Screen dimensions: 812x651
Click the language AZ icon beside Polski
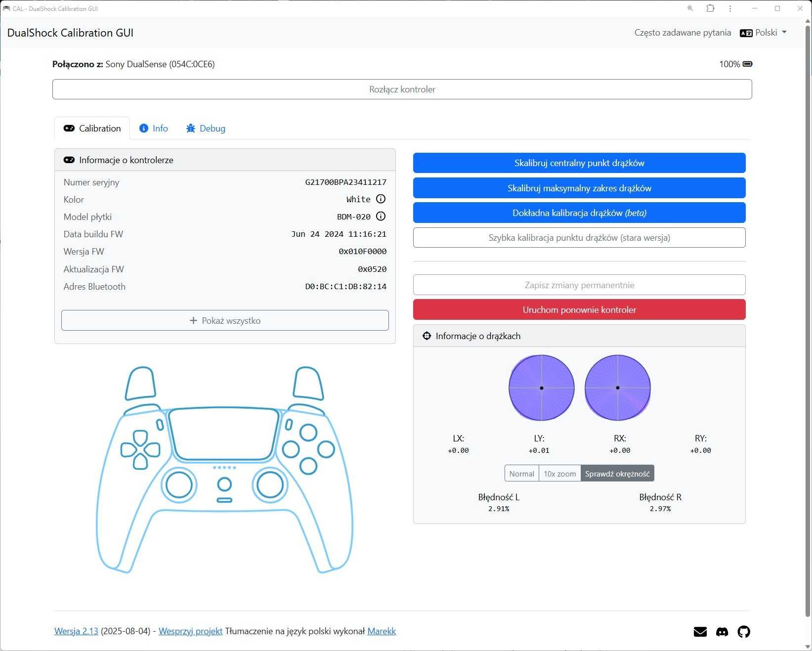tap(746, 33)
